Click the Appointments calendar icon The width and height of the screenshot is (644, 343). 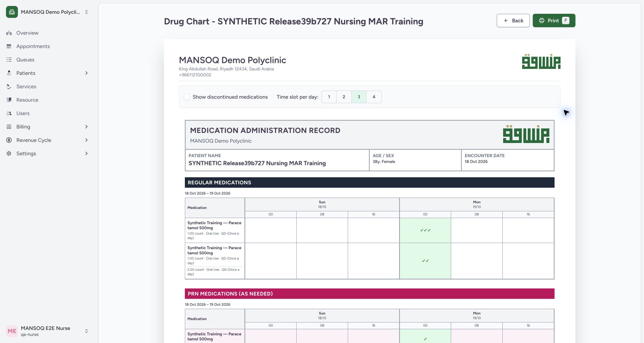coord(9,46)
